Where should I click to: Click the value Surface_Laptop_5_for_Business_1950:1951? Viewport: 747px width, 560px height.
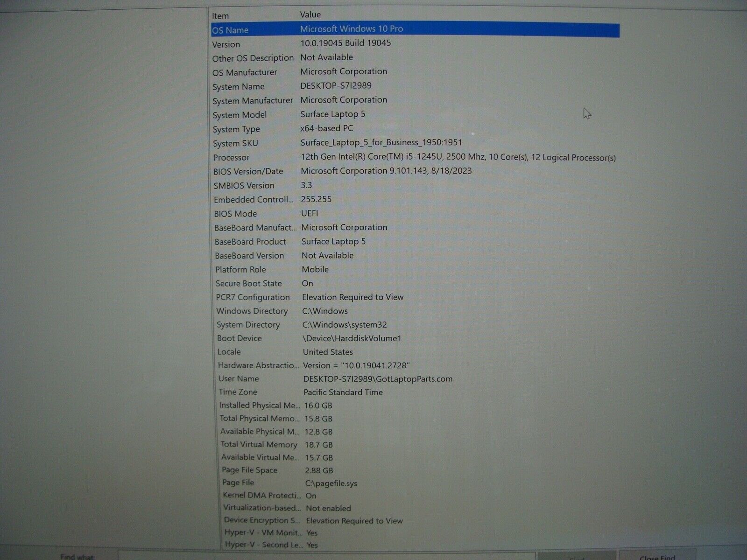click(381, 143)
